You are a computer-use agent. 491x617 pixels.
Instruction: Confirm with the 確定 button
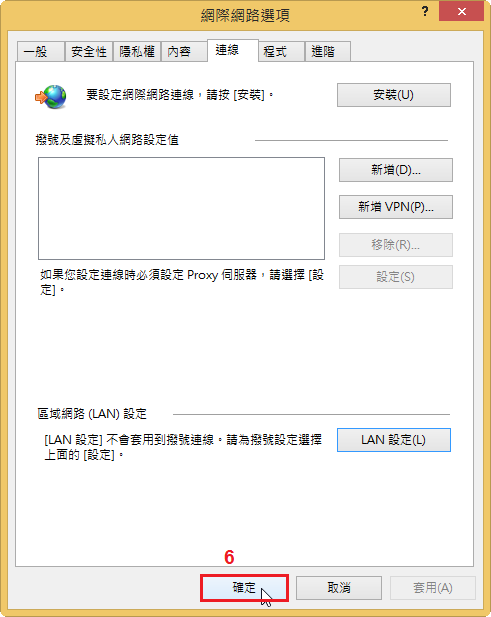244,588
